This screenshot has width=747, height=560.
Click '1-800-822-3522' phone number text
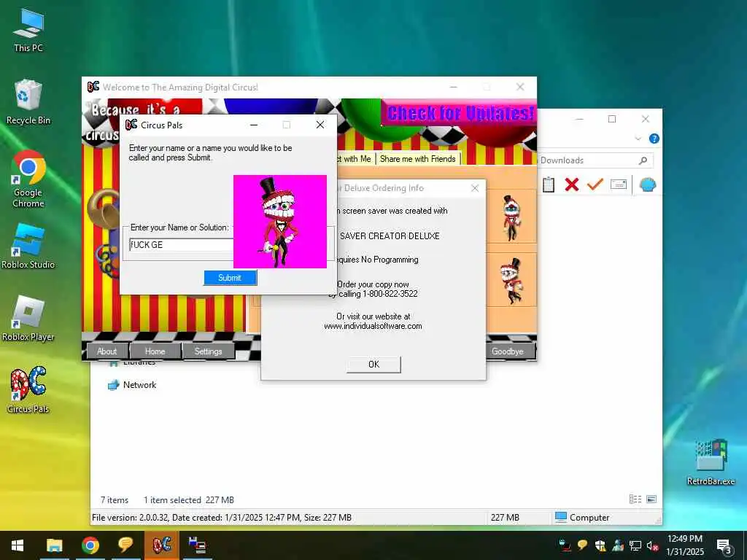pyautogui.click(x=390, y=294)
